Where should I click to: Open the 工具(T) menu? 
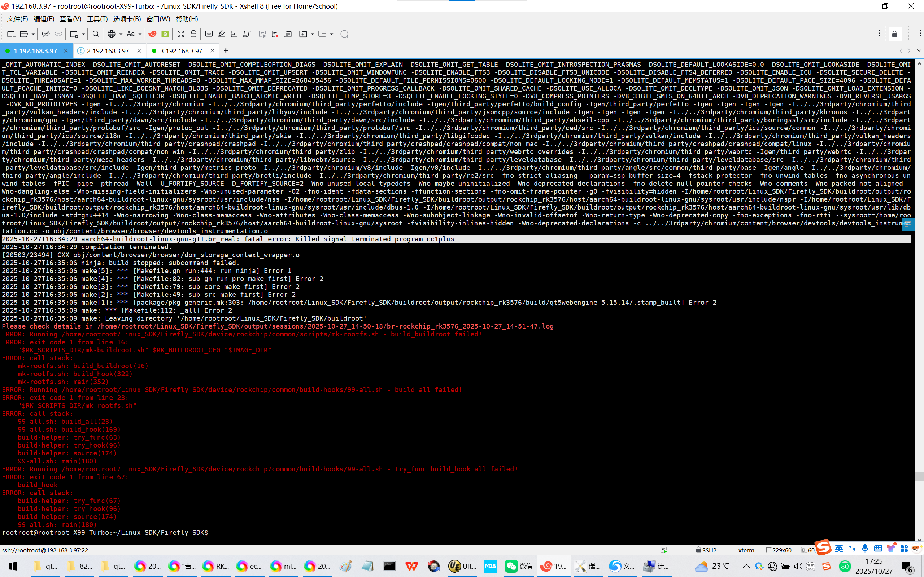pos(97,19)
